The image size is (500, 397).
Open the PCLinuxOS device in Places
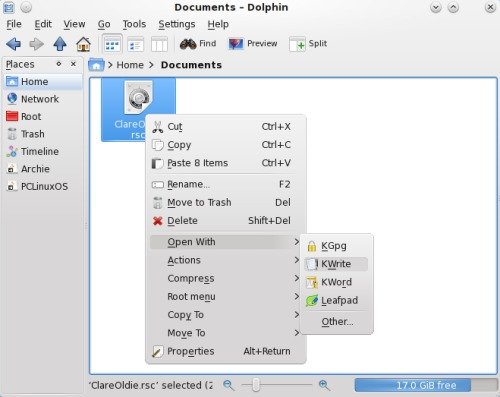click(x=43, y=186)
